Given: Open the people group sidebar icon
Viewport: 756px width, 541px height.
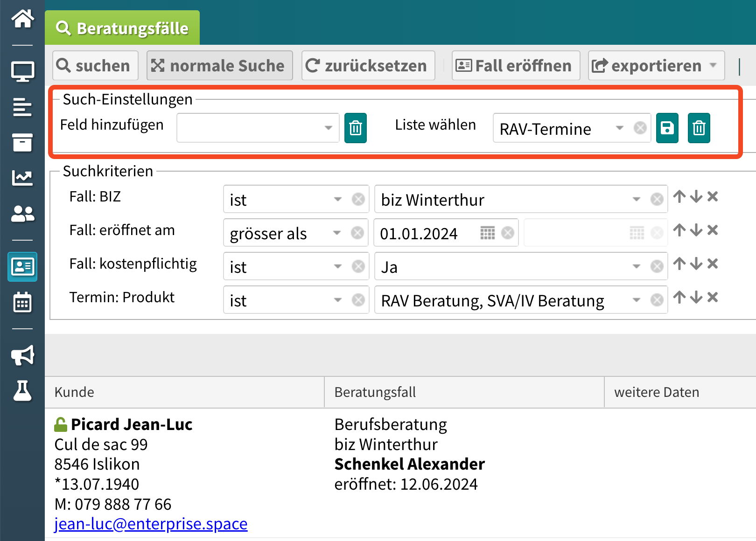Looking at the screenshot, I should coord(22,214).
